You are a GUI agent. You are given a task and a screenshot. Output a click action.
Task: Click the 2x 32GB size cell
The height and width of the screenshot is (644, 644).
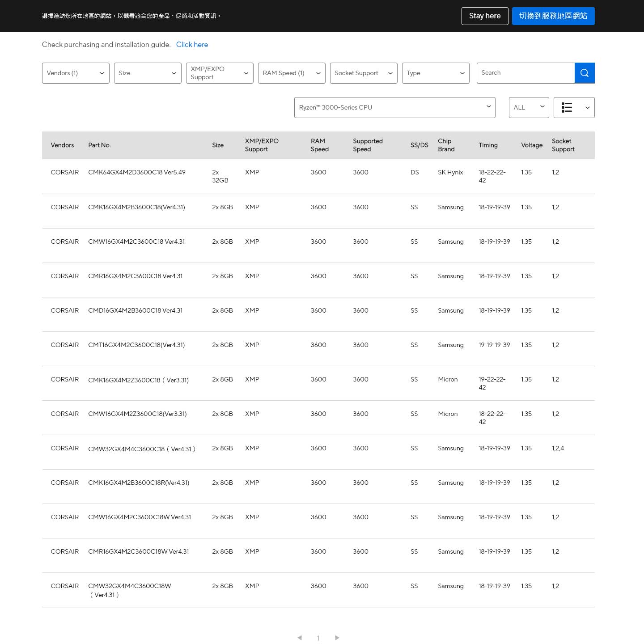pyautogui.click(x=220, y=176)
